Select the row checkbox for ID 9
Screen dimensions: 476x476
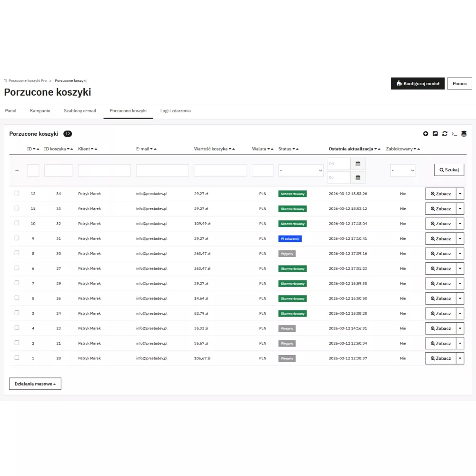pos(17,238)
